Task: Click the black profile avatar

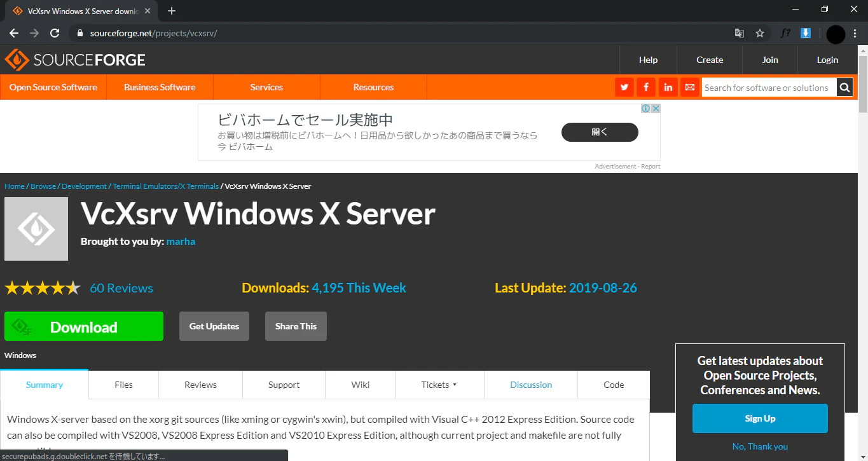Action: point(836,34)
